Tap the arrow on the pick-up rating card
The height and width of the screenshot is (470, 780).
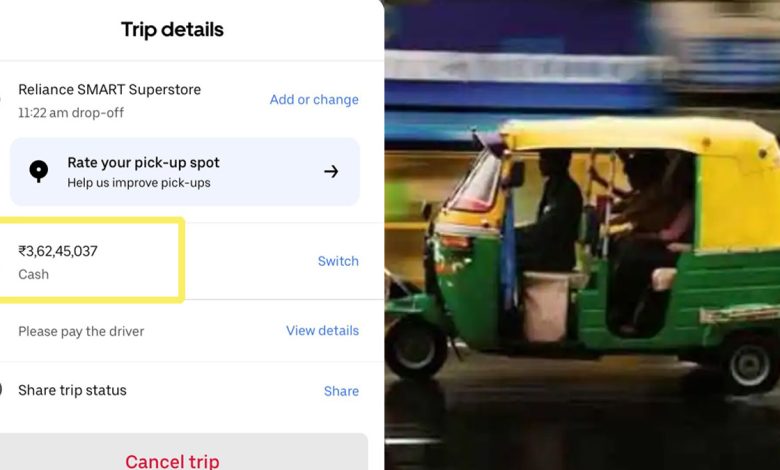[x=331, y=172]
